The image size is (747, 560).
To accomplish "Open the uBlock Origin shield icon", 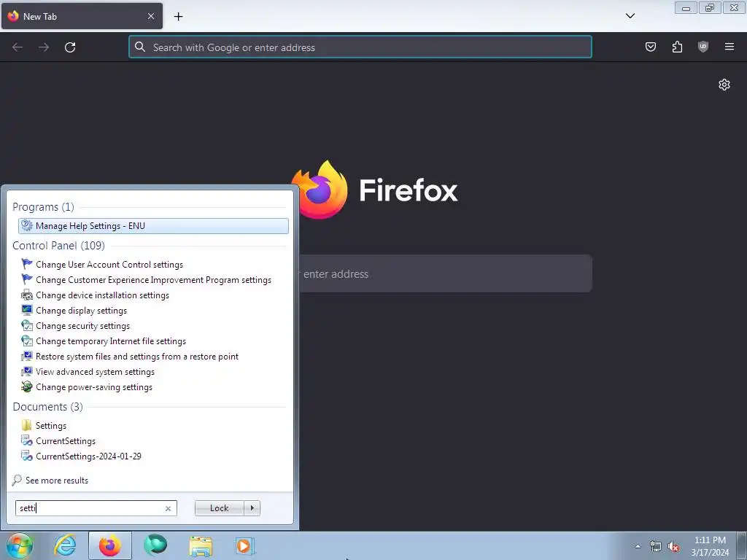I will pos(703,47).
